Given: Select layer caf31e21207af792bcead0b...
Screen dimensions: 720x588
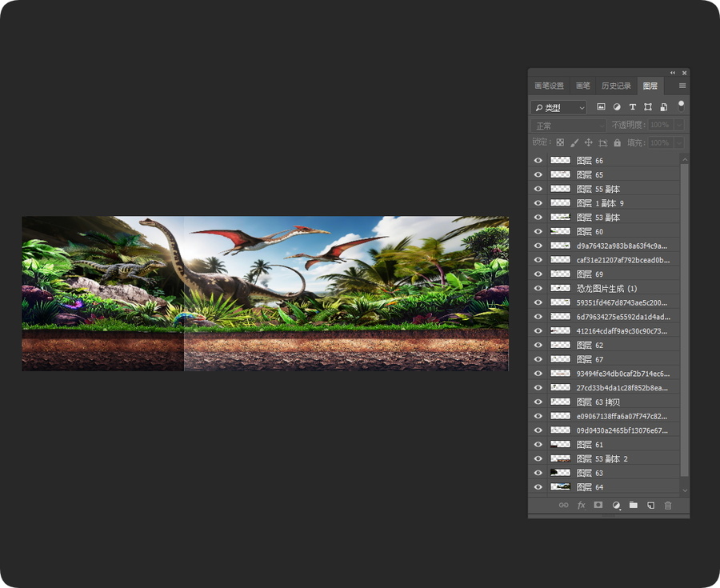Looking at the screenshot, I should tap(604, 260).
